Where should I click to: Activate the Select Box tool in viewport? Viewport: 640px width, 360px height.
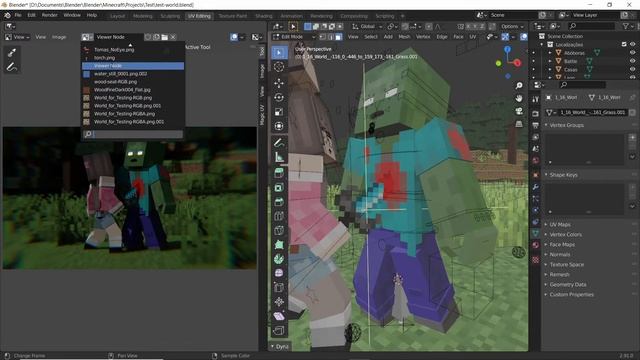click(x=279, y=53)
